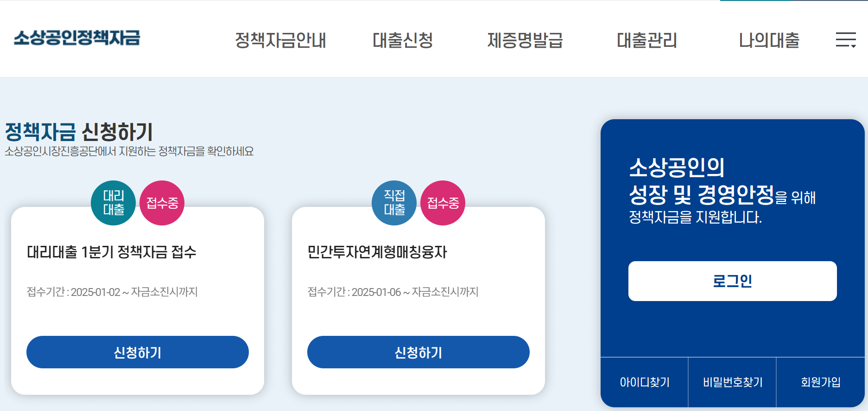This screenshot has height=411, width=868.
Task: Click 신청하기 under 민간투자연계형매칭융자
Action: (418, 352)
